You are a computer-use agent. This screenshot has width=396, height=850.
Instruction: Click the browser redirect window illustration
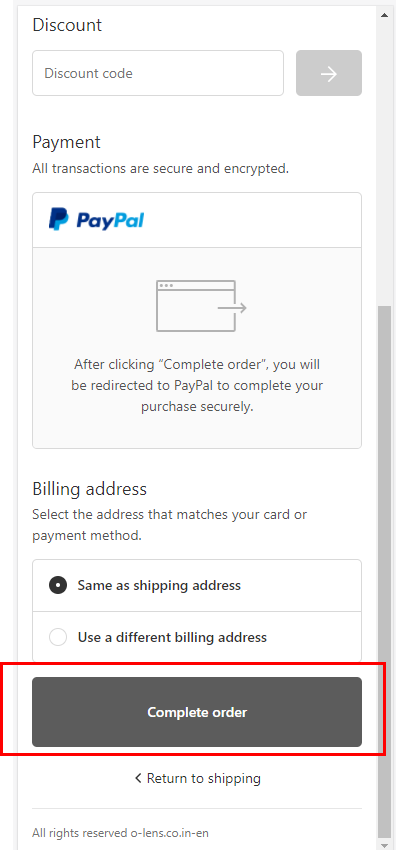pos(202,306)
